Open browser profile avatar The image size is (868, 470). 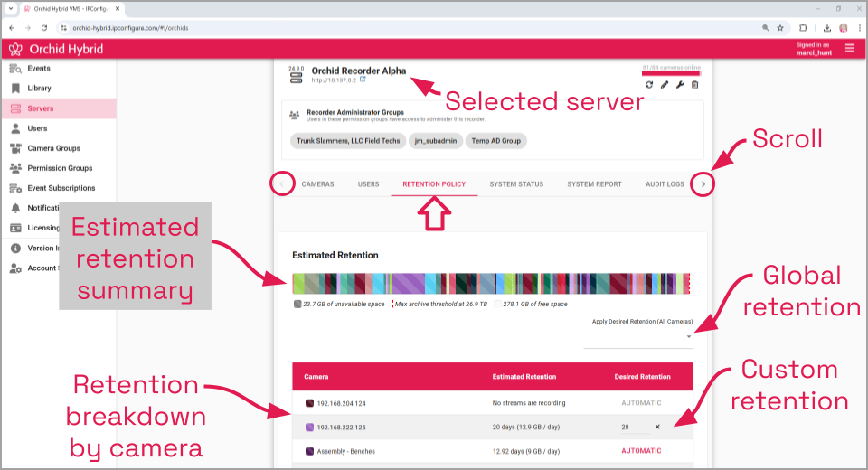[844, 28]
